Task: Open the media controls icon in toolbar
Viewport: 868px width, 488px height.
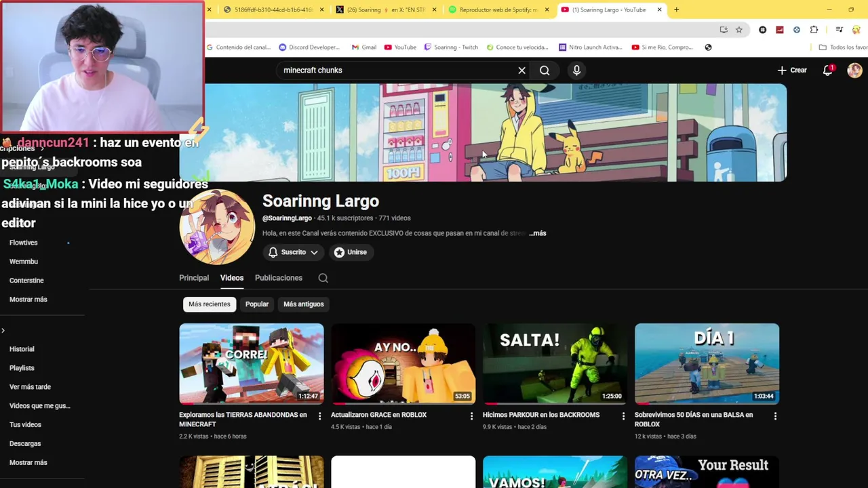Action: (x=839, y=30)
